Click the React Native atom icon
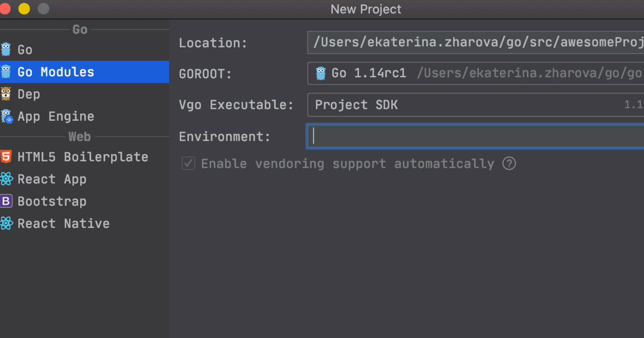Image resolution: width=644 pixels, height=338 pixels. coord(6,224)
